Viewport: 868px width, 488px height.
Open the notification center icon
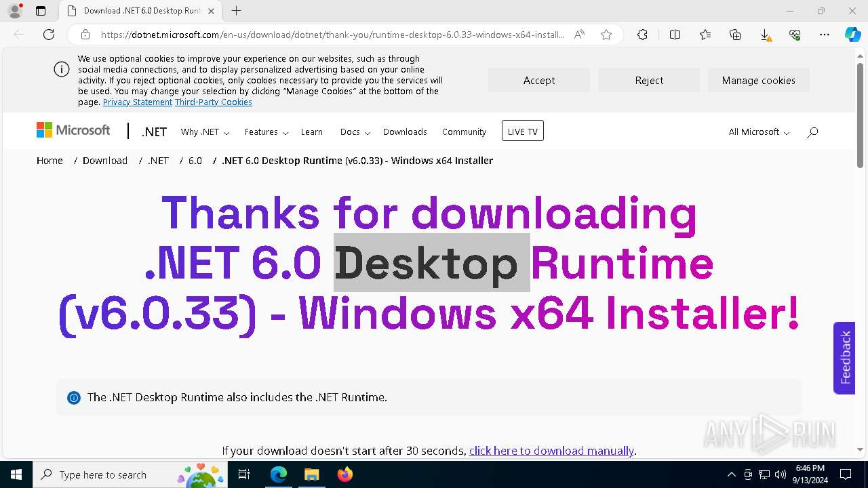[846, 474]
